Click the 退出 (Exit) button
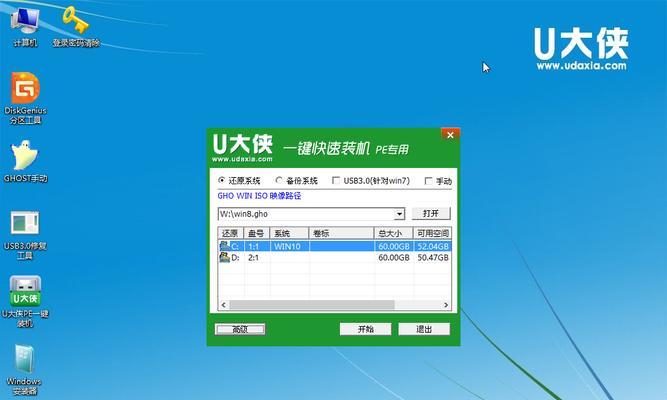 coord(424,329)
